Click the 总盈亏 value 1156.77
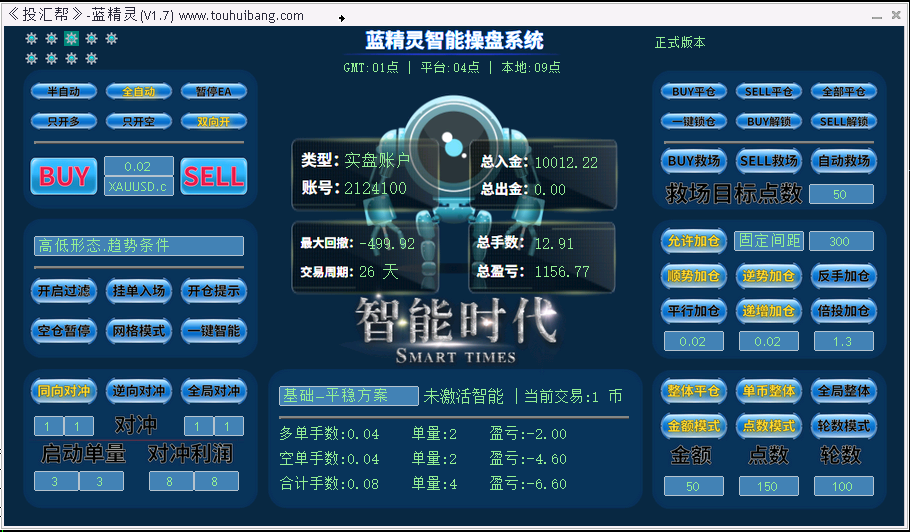910x532 pixels. pos(562,272)
